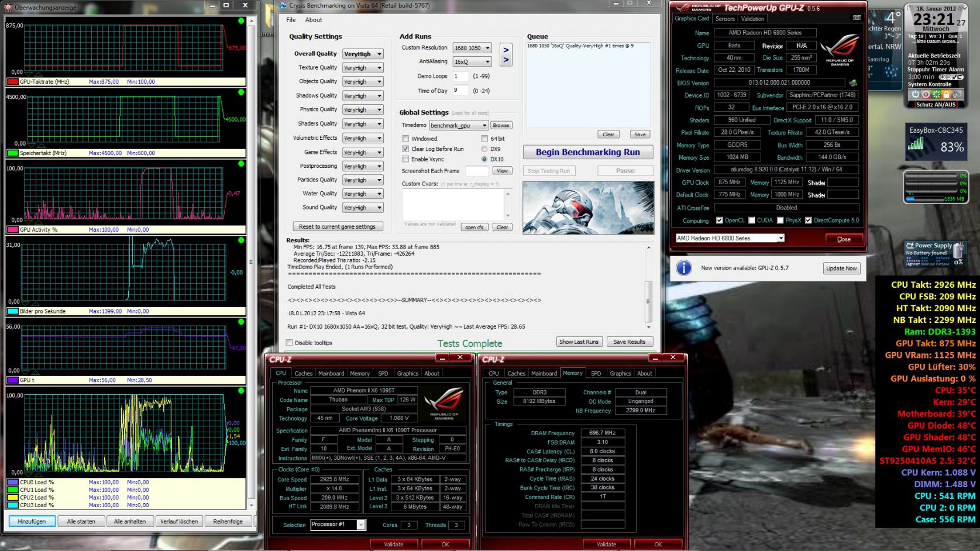Enable the Windowed checkbox
The height and width of the screenshot is (551, 980).
405,139
